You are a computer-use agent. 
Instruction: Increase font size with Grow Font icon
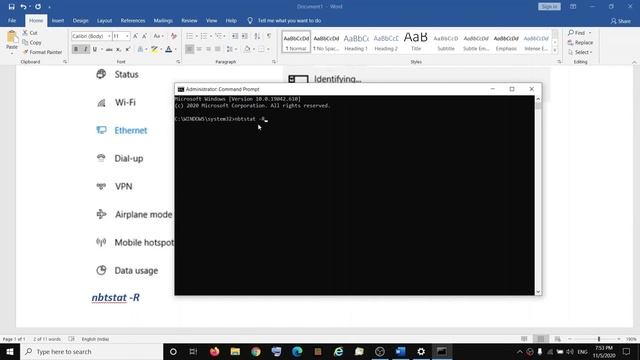pos(136,36)
